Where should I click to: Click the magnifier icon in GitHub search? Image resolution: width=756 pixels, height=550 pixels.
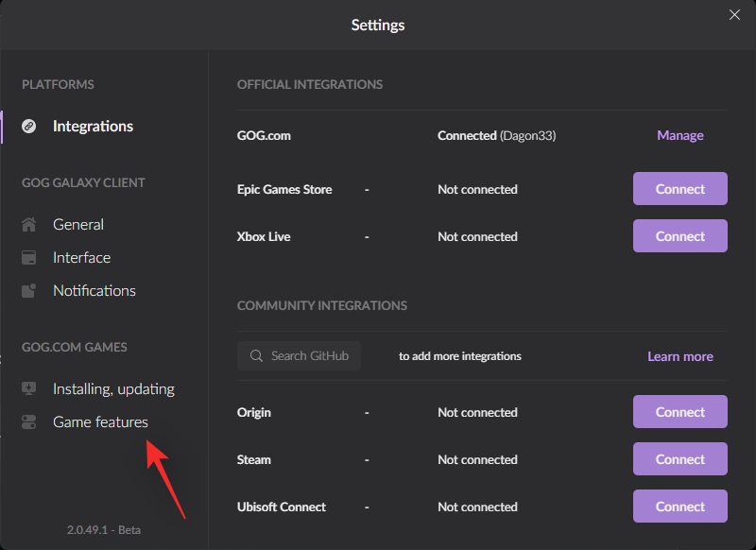coord(256,356)
